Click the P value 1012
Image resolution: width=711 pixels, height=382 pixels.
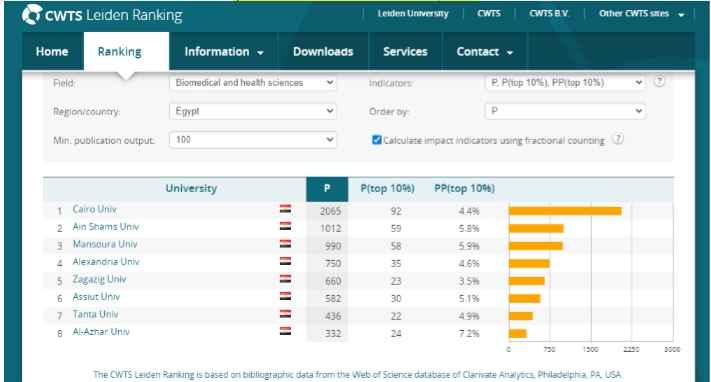click(x=331, y=228)
